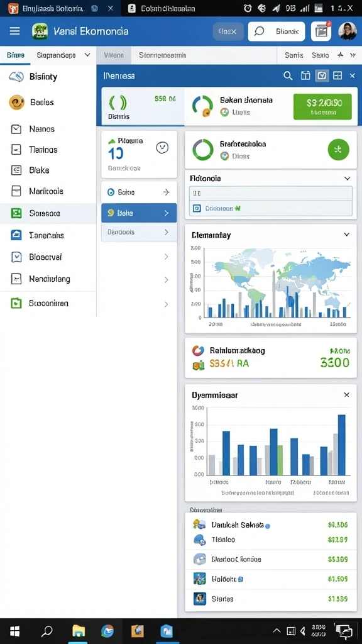Collapse the Fidtonoia section chevron
This screenshot has height=644, width=362.
pos(347,179)
